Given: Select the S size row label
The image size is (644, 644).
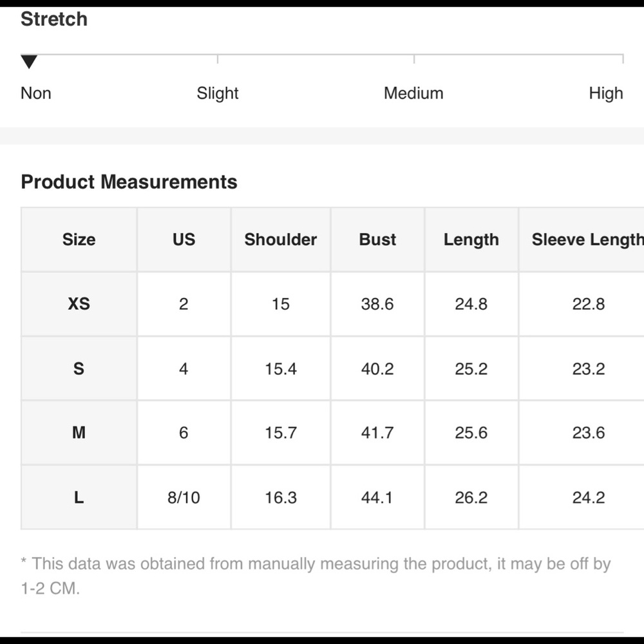Looking at the screenshot, I should click(x=79, y=368).
